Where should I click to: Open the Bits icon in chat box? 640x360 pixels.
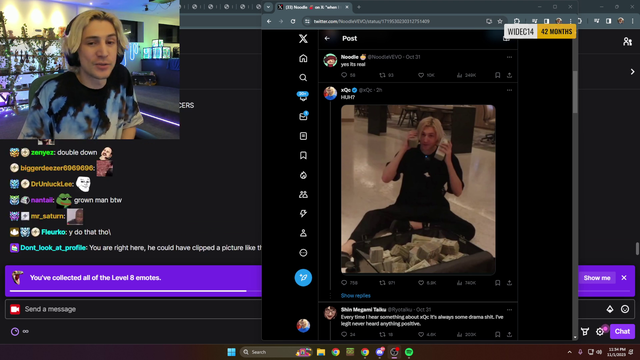(x=610, y=309)
